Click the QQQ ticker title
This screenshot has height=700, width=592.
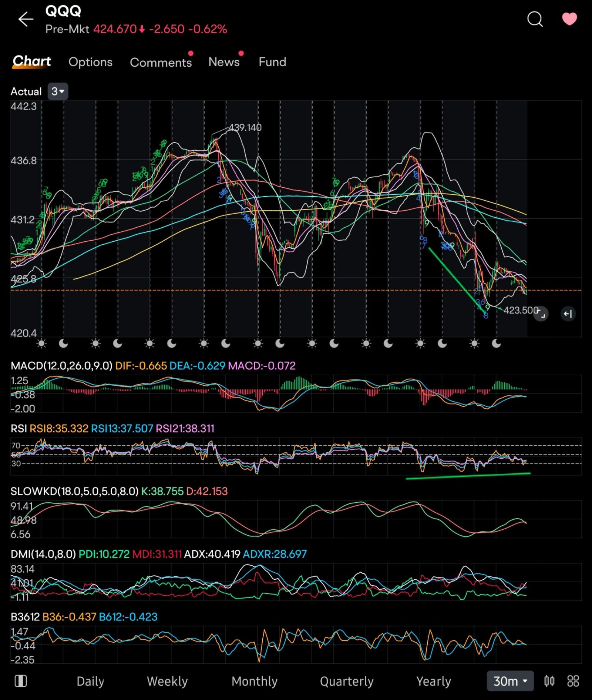coord(63,11)
